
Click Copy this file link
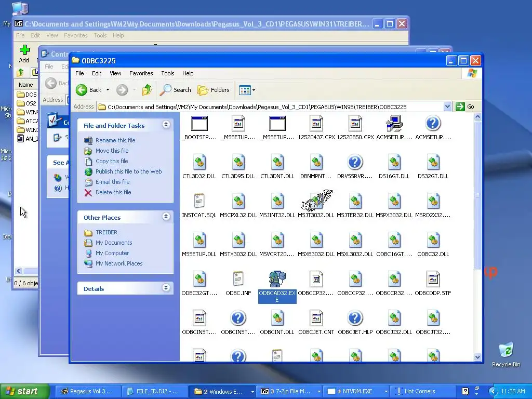(x=112, y=161)
